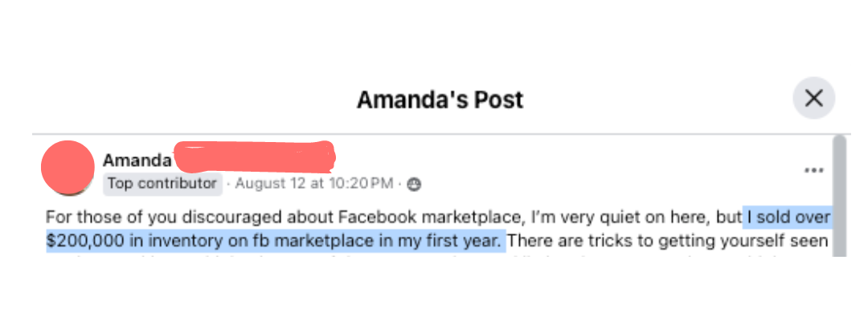
Task: Click the red scribble hiding the surname
Action: click(255, 156)
